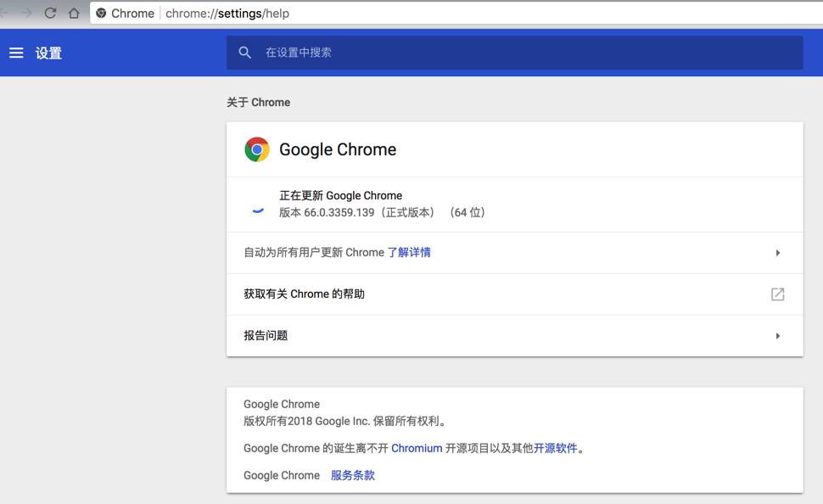Open the settings hamburger menu
This screenshot has width=823, height=504.
[16, 53]
